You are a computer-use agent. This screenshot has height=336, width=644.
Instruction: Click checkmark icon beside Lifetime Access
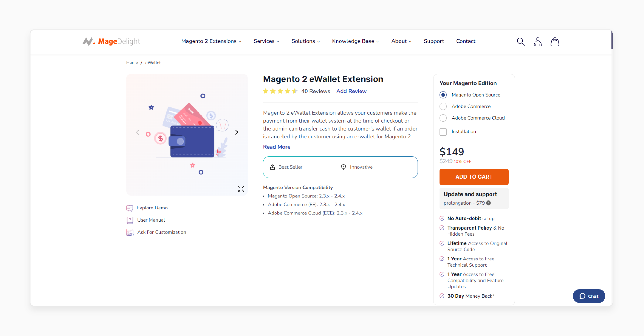442,243
